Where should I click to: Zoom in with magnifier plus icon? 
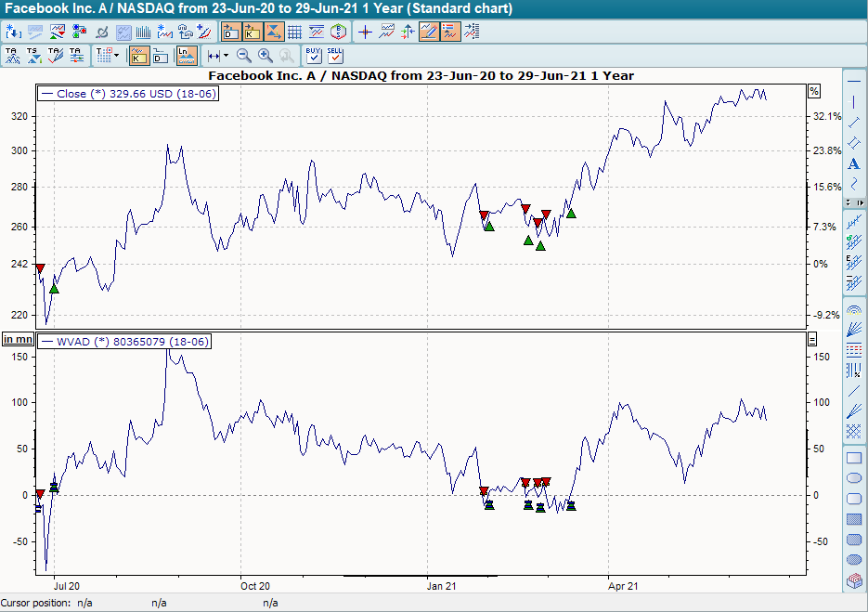tap(266, 56)
